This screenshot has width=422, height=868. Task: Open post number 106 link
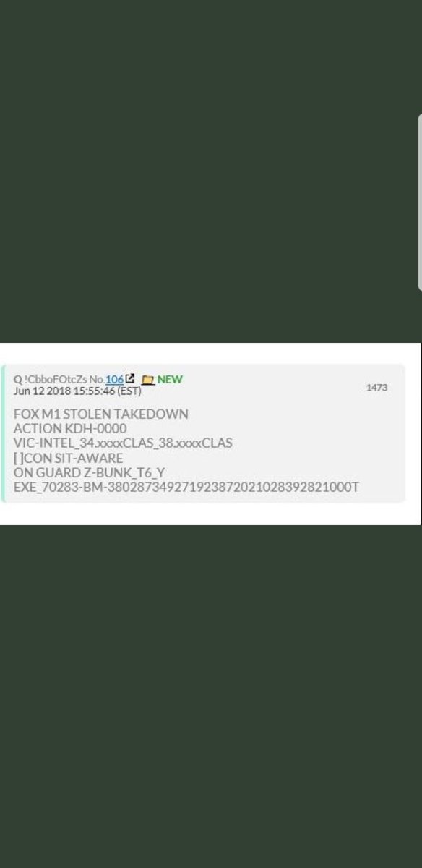(114, 379)
